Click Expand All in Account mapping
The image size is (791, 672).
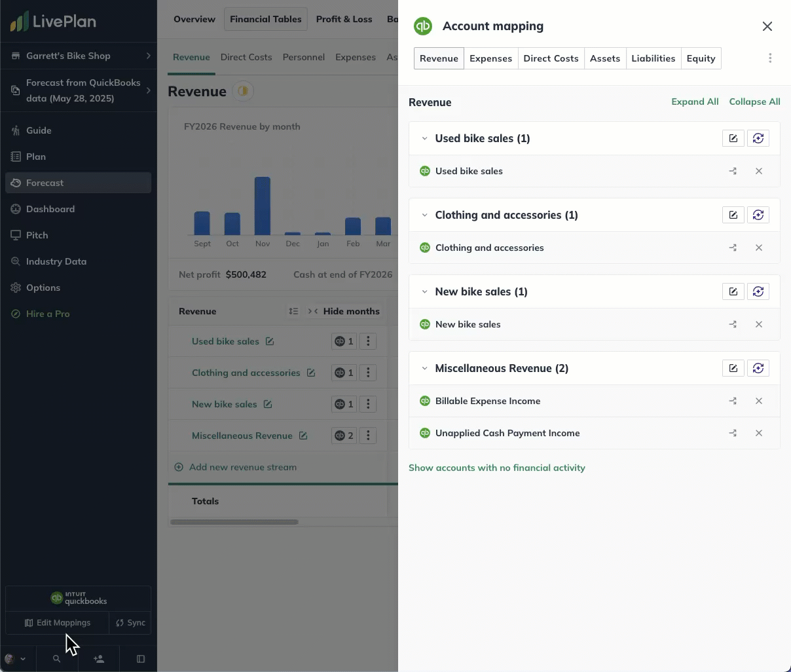(x=695, y=102)
